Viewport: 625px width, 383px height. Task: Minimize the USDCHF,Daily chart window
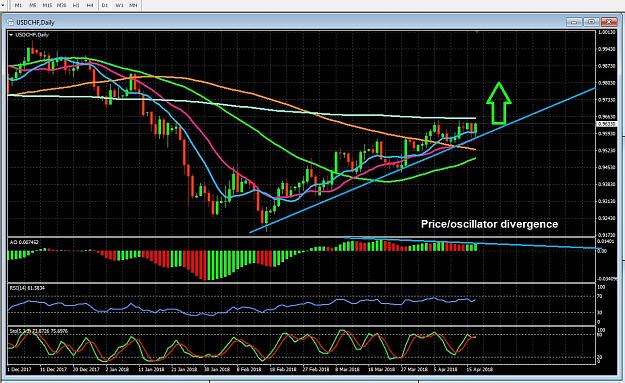click(x=574, y=22)
